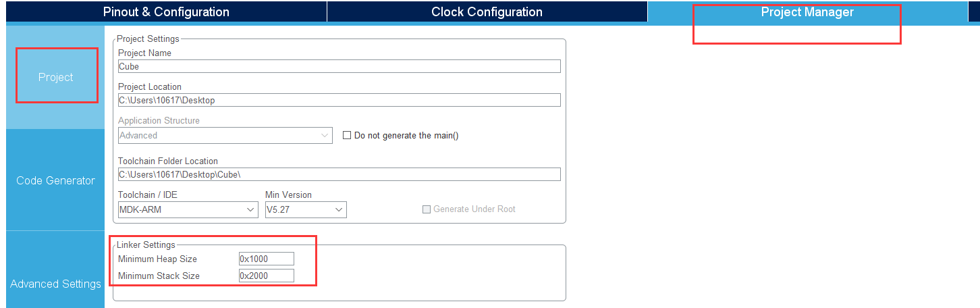
Task: Click the Project Name label
Action: click(144, 53)
